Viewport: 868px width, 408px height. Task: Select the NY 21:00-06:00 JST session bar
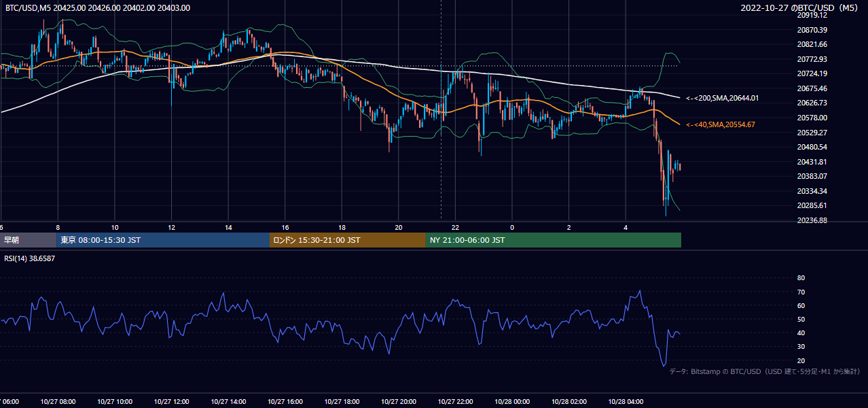coord(554,240)
